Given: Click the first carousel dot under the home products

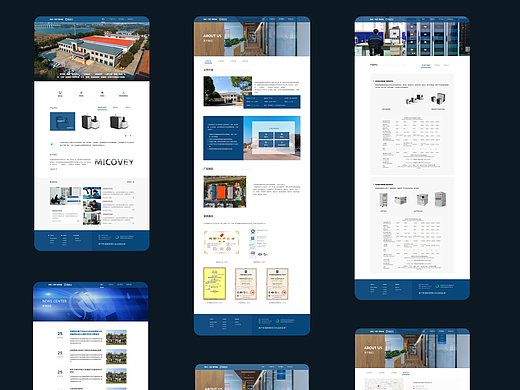Looking at the screenshot, I should click(125, 136).
